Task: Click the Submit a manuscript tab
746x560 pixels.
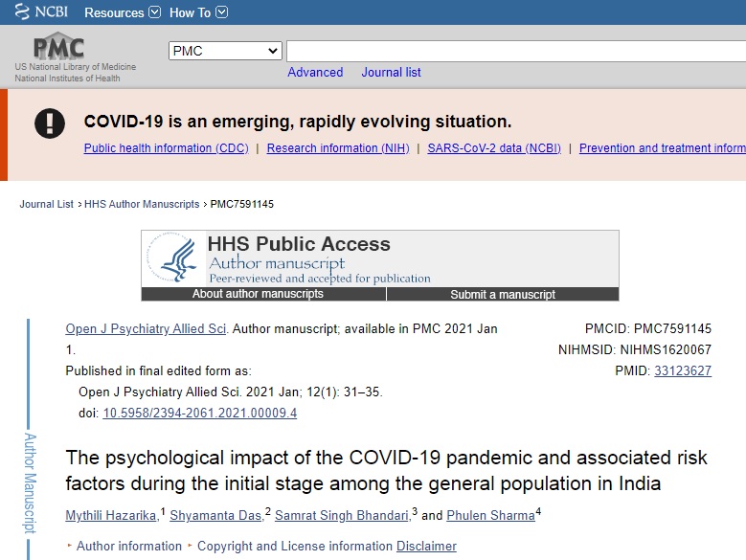Action: point(503,294)
